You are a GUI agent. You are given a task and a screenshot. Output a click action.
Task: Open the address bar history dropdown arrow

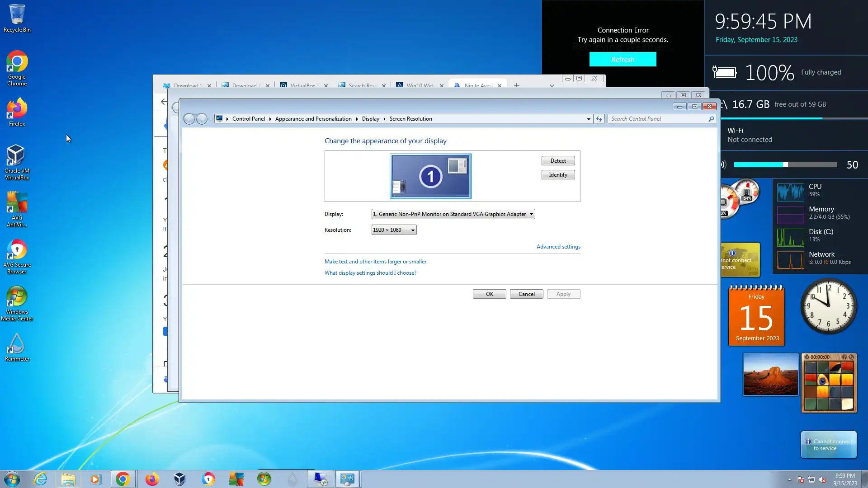coord(589,119)
